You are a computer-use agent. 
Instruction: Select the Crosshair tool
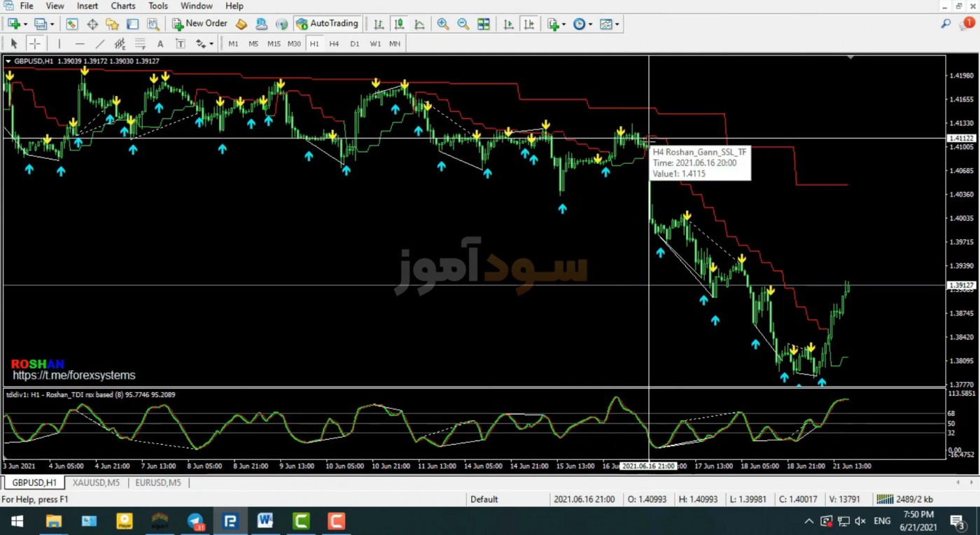point(34,43)
